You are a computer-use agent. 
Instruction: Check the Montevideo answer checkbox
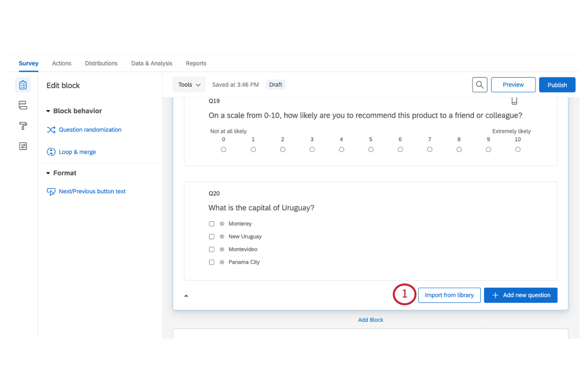click(x=211, y=249)
